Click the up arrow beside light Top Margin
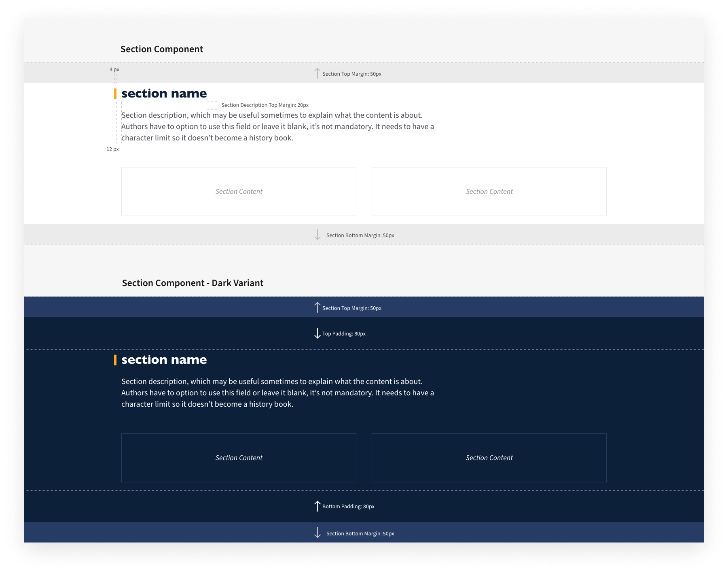 [x=317, y=73]
